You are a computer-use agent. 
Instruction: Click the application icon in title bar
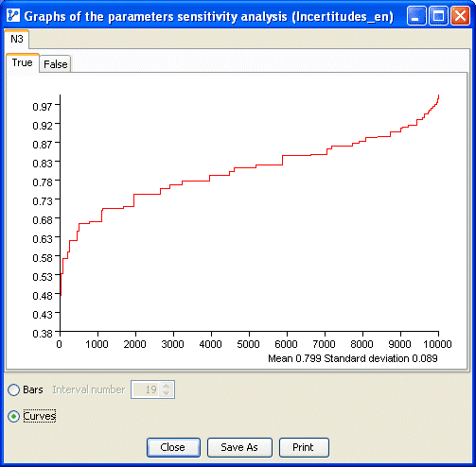point(13,16)
